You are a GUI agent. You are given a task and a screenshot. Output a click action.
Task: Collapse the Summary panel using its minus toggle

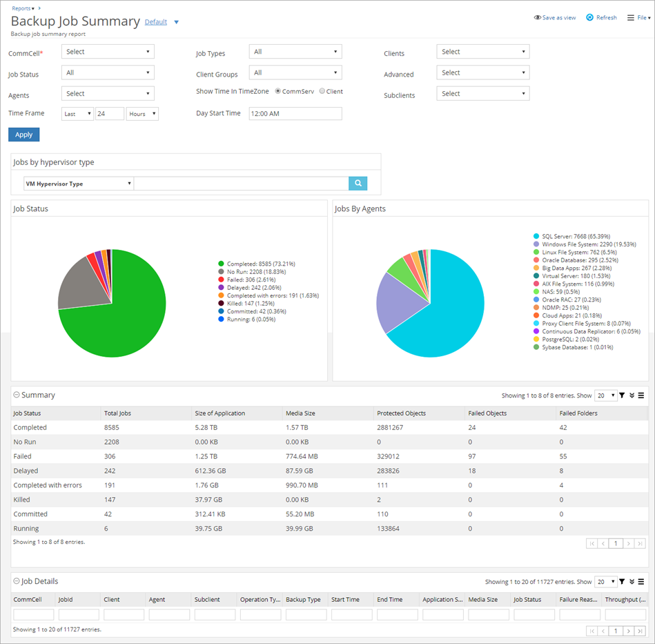click(x=15, y=394)
